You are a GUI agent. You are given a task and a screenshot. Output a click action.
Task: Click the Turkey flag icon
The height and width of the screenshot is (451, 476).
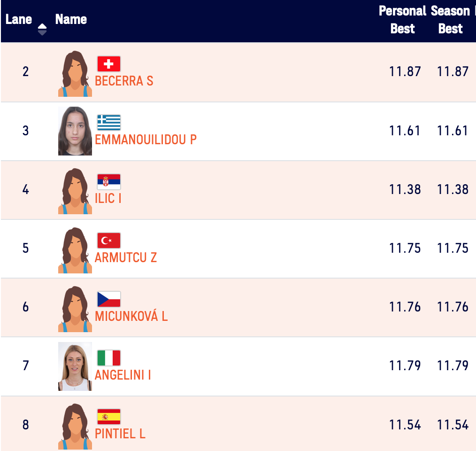(x=109, y=241)
